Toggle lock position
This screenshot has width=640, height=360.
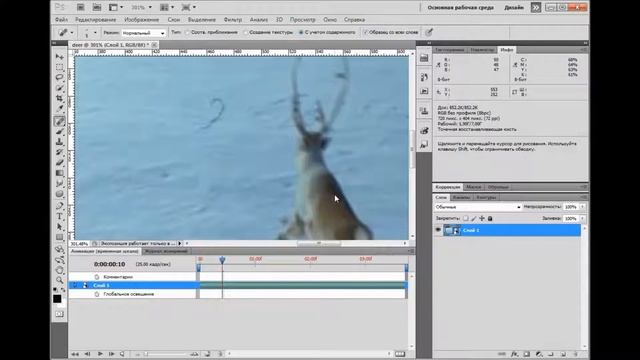[482, 218]
